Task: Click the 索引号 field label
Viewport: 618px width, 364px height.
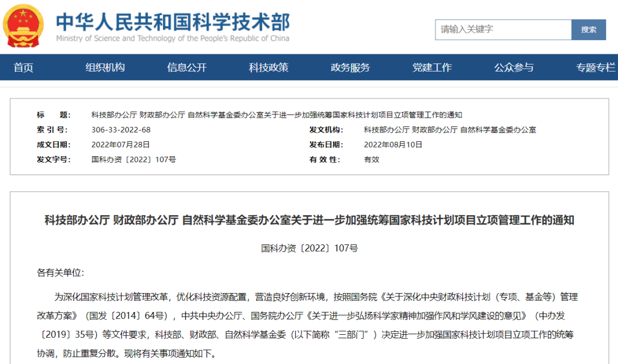Action: [52, 130]
